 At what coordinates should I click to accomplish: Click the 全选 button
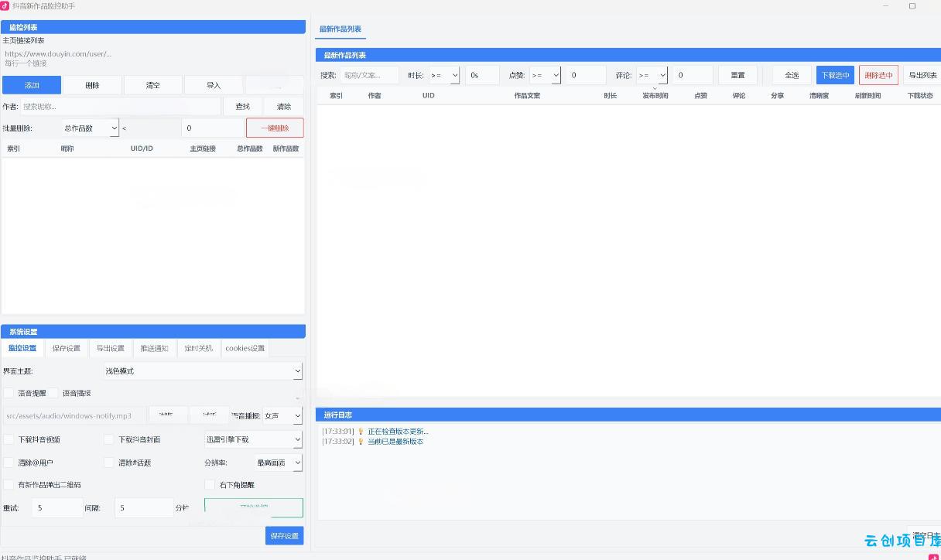pyautogui.click(x=792, y=75)
